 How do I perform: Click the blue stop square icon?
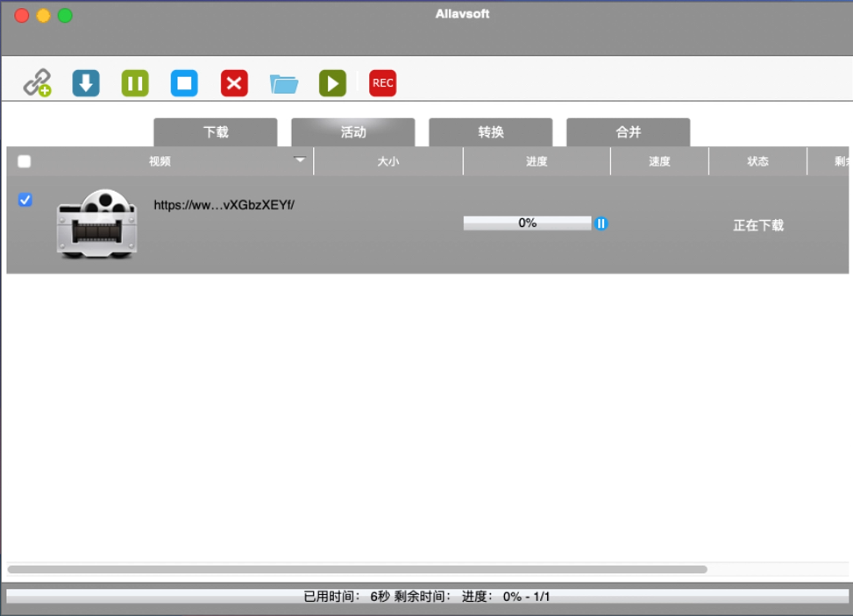pyautogui.click(x=184, y=83)
